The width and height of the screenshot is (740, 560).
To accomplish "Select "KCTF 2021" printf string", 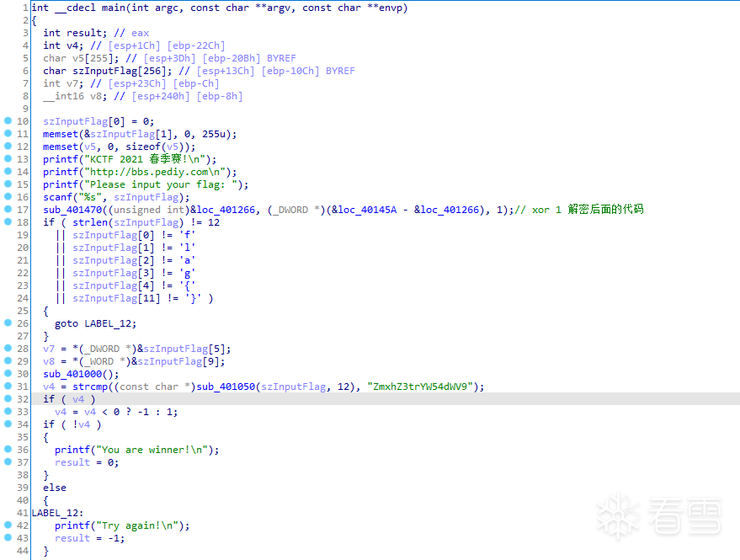I will coord(146,159).
